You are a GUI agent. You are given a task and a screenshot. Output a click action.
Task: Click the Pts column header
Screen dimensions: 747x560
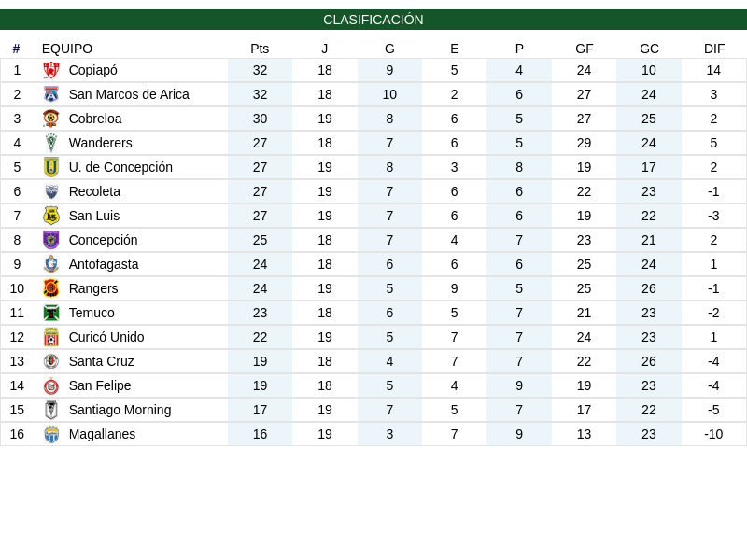[x=260, y=49]
